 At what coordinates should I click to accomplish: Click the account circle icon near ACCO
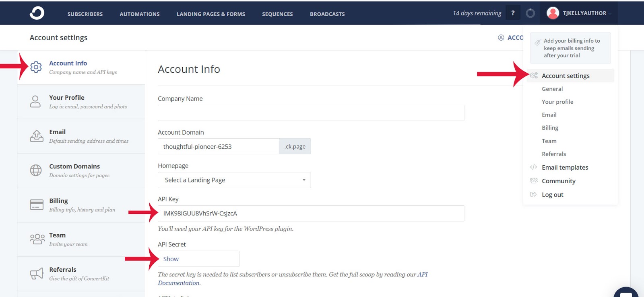point(501,38)
